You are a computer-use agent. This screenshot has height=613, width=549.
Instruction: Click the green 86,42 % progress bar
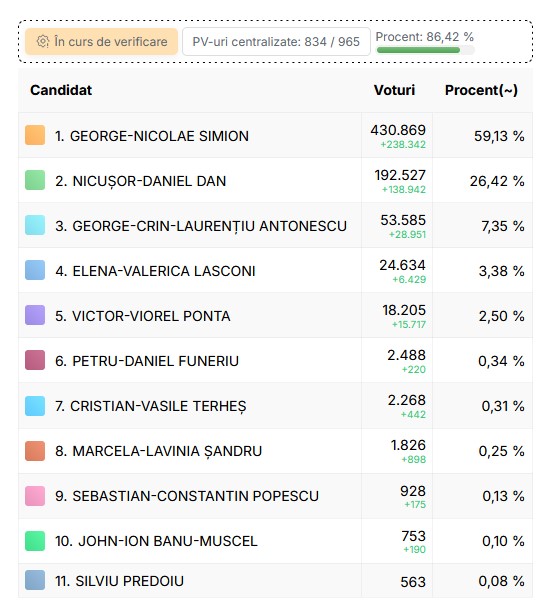(425, 50)
